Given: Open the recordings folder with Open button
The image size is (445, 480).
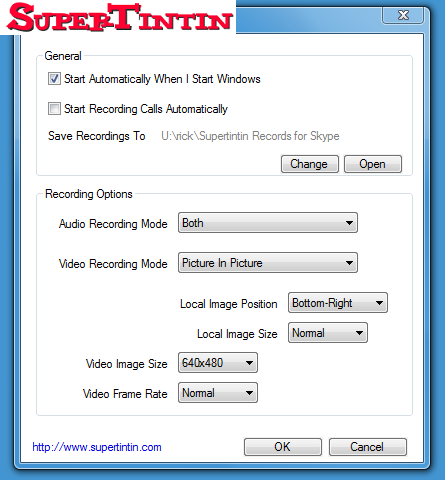Looking at the screenshot, I should (372, 164).
